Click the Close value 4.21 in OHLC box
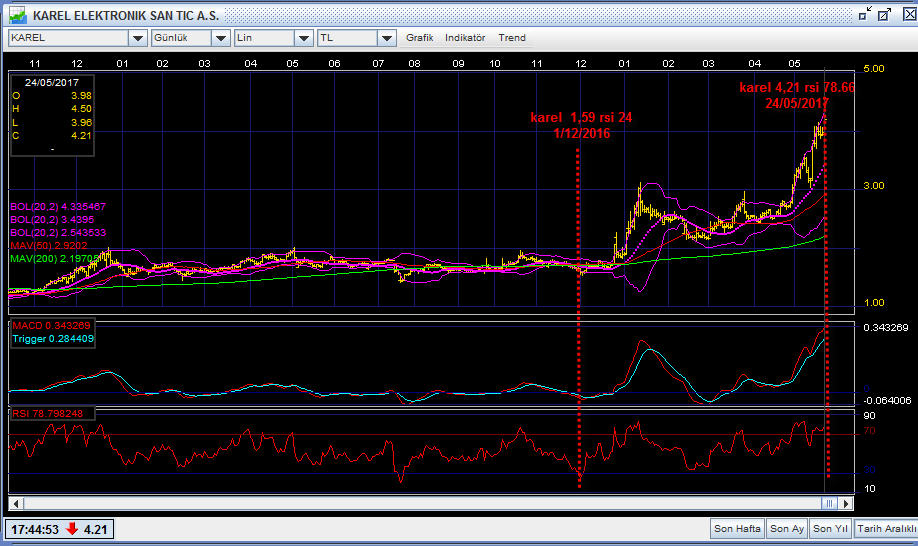918x546 pixels. pyautogui.click(x=81, y=136)
